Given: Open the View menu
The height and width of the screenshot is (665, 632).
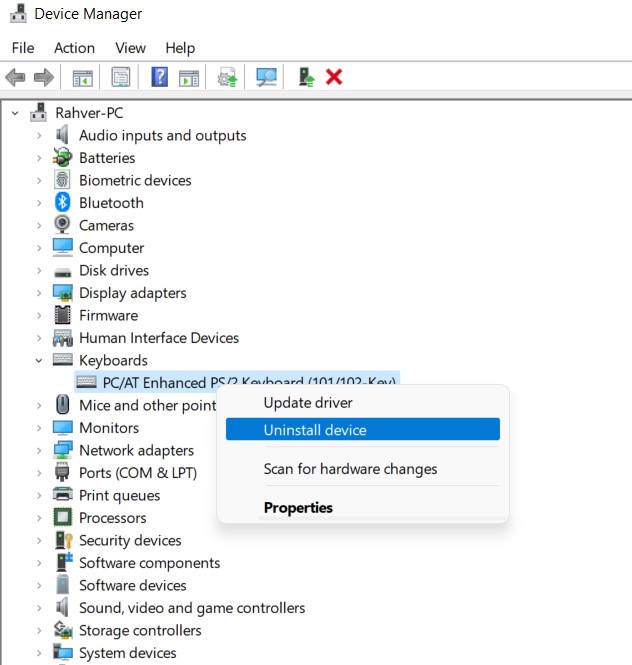Looking at the screenshot, I should pyautogui.click(x=130, y=48).
